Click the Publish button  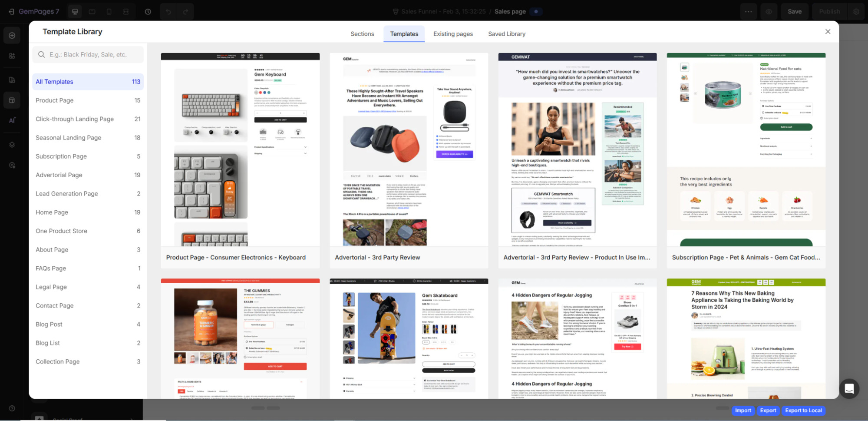pyautogui.click(x=829, y=11)
